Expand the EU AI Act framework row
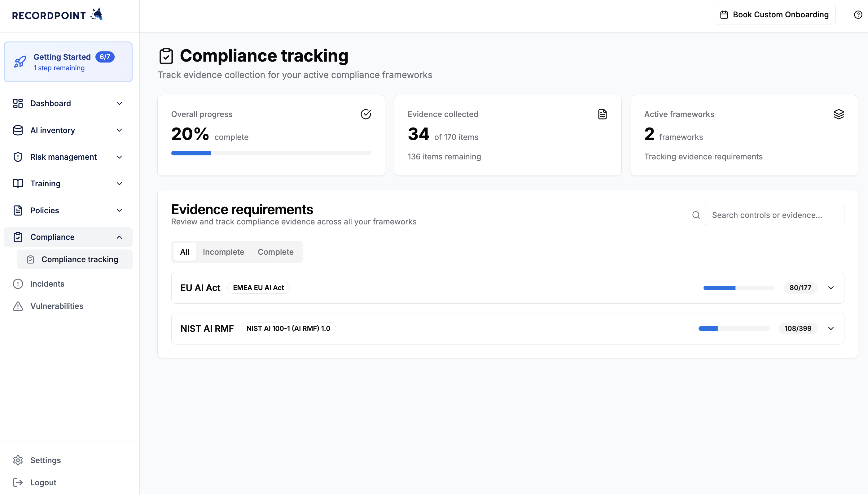This screenshot has width=868, height=494. (x=831, y=287)
